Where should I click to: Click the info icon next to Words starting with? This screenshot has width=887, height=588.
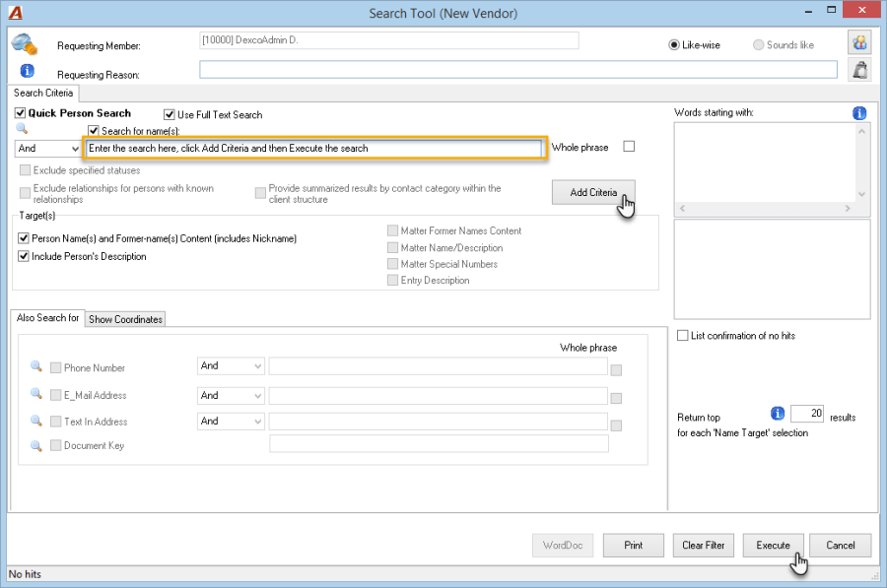[x=859, y=113]
